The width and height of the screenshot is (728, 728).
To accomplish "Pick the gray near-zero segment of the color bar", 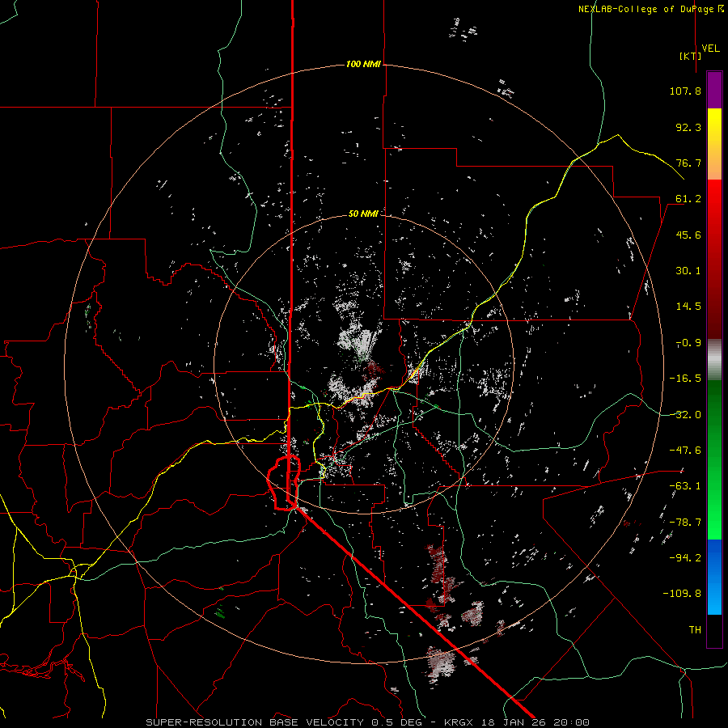I will coord(714,360).
